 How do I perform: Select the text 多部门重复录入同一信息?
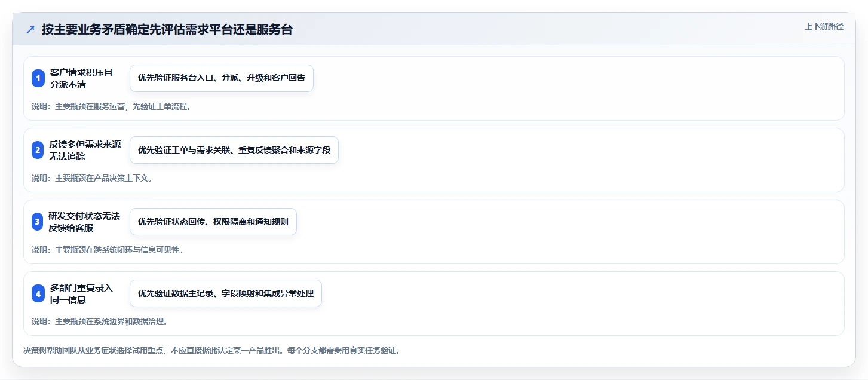(81, 293)
